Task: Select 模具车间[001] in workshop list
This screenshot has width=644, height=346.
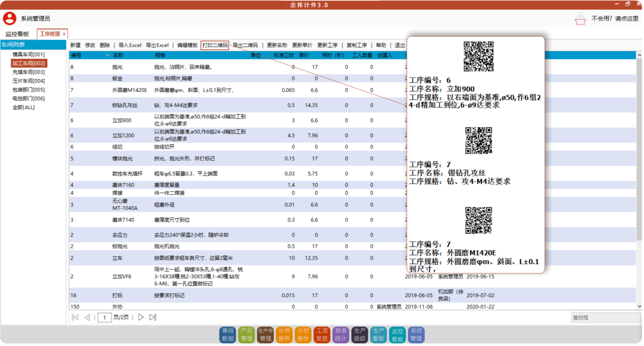Action: pyautogui.click(x=28, y=55)
